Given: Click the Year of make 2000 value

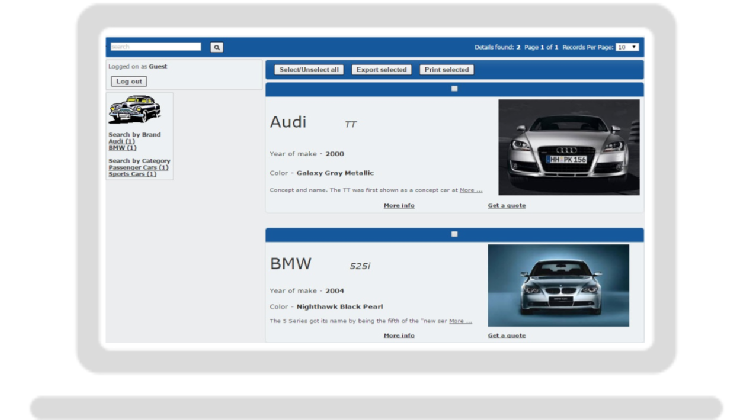Looking at the screenshot, I should [335, 154].
